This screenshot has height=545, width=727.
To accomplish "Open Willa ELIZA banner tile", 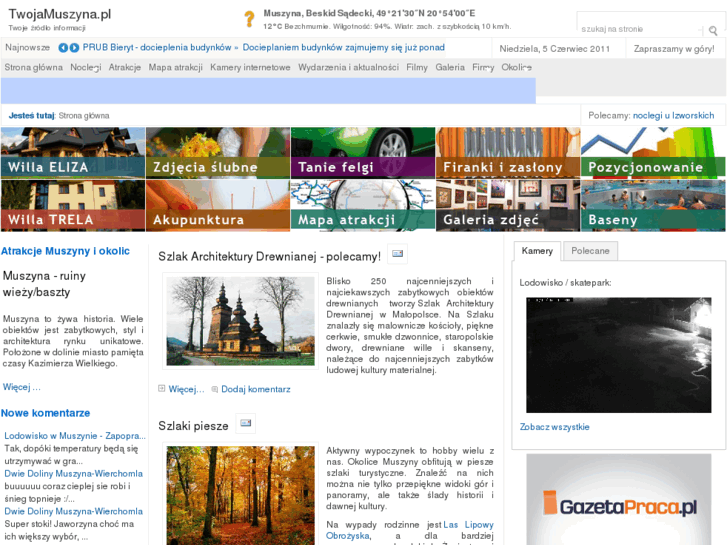I will point(73,153).
